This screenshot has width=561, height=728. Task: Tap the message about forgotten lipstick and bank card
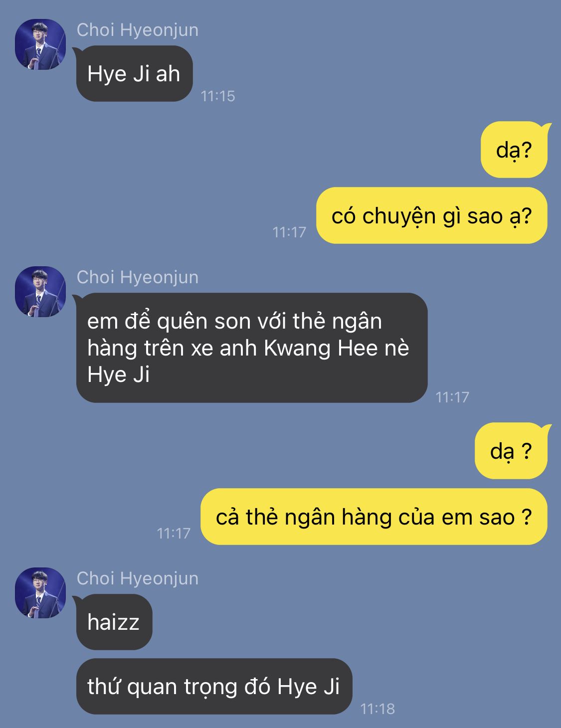[252, 348]
